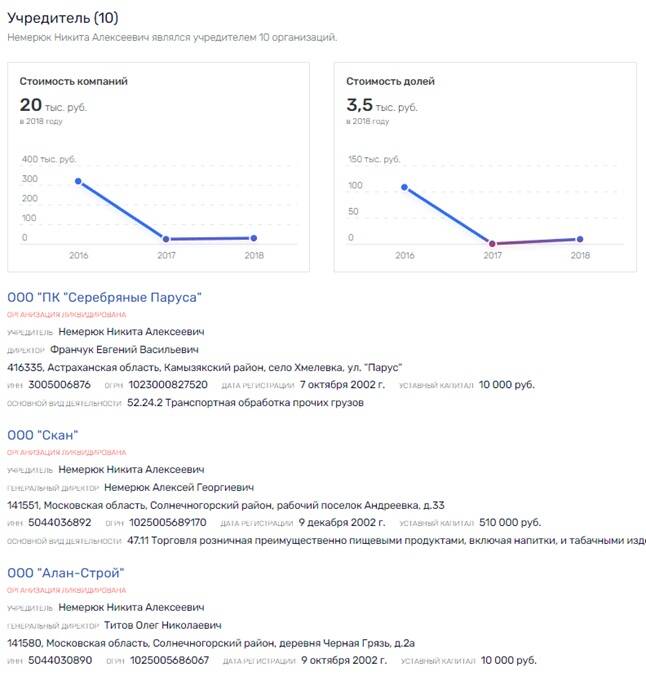The height and width of the screenshot is (676, 646).
Task: Click activity code 52.24.2 Транспортная обработка
Action: [x=245, y=403]
